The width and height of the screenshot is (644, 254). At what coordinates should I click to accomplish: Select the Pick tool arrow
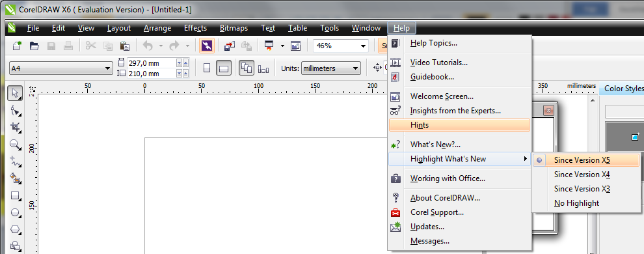(x=15, y=93)
